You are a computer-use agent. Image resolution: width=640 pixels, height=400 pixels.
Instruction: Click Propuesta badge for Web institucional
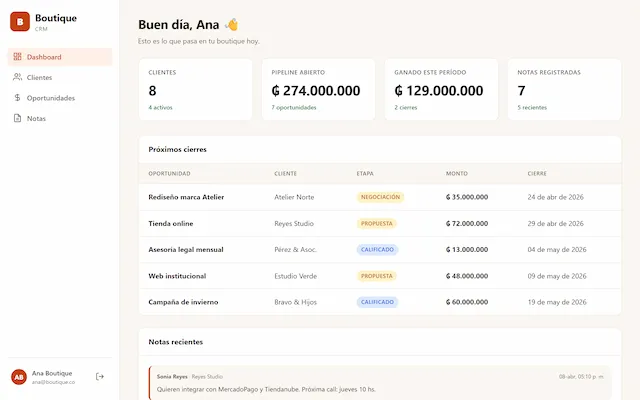377,276
